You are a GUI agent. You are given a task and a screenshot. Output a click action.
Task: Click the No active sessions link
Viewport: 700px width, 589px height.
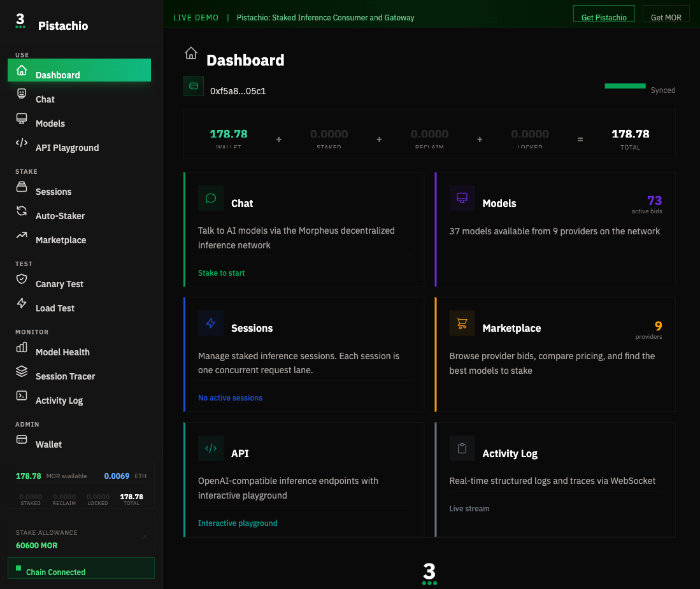tap(231, 397)
